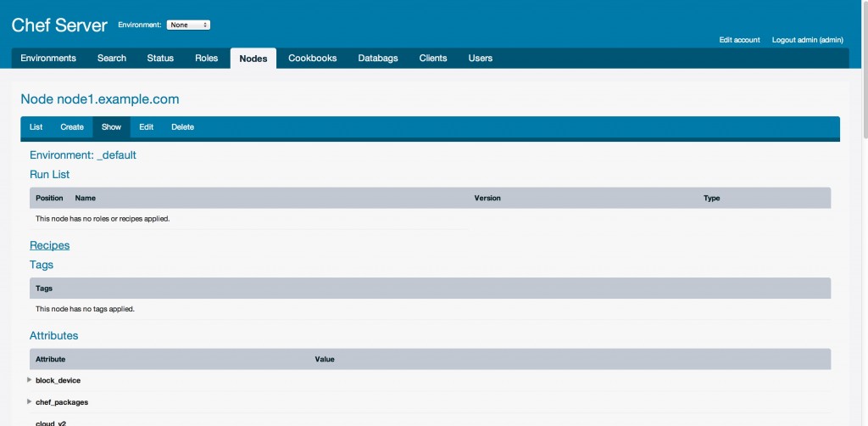
Task: Click the Run List heading
Action: (50, 175)
